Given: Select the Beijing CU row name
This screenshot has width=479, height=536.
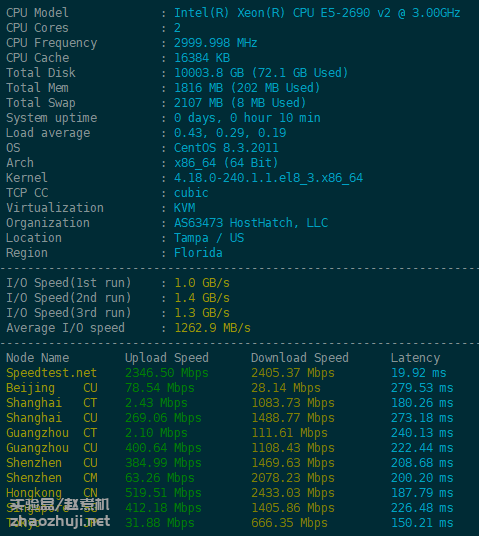Looking at the screenshot, I should click(x=52, y=388).
